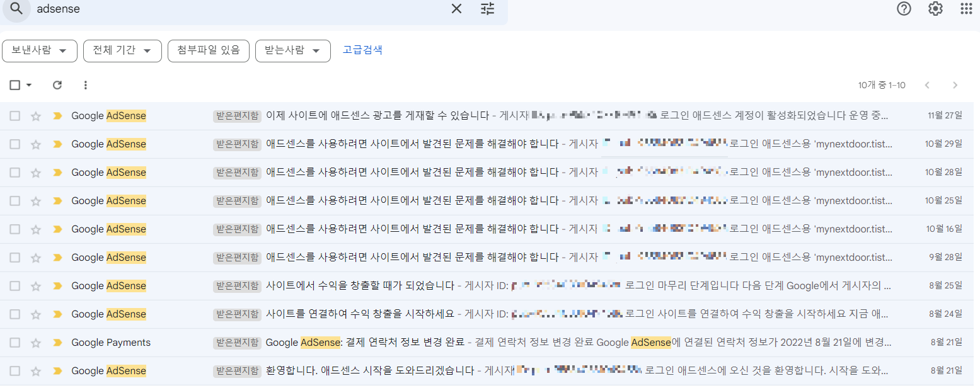This screenshot has width=980, height=388.
Task: Star the 8월 25일 AdSense email
Action: [x=36, y=286]
